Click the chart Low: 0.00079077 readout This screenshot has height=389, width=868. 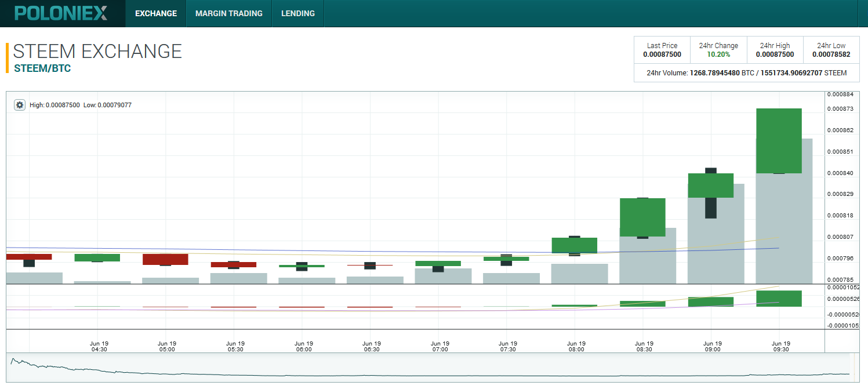107,105
